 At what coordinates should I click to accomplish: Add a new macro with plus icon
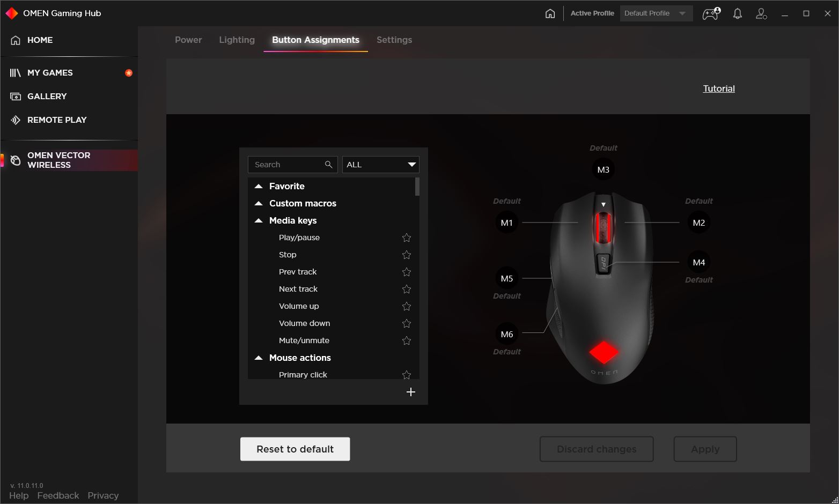(x=411, y=392)
